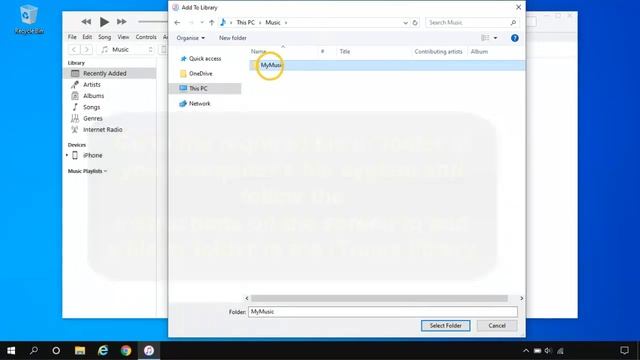Click the horizontal scrollbar left arrow
This screenshot has height=360, width=640.
click(x=247, y=298)
